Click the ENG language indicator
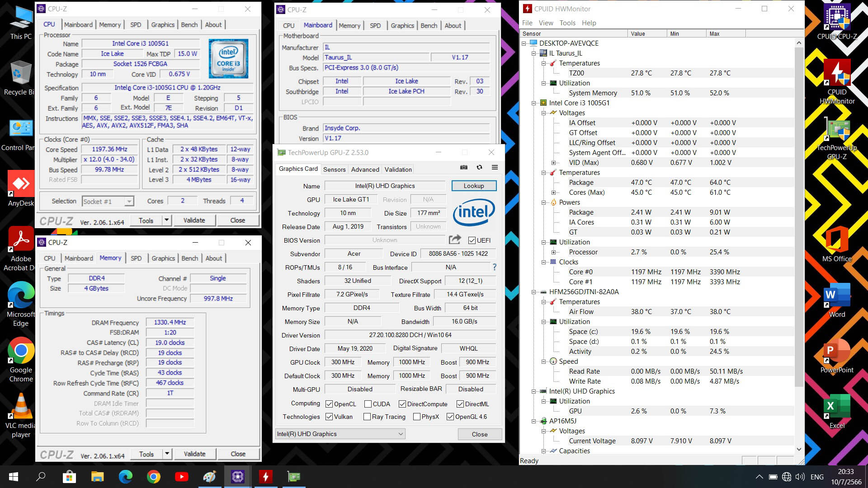Screen dimensions: 868x488 817,477
